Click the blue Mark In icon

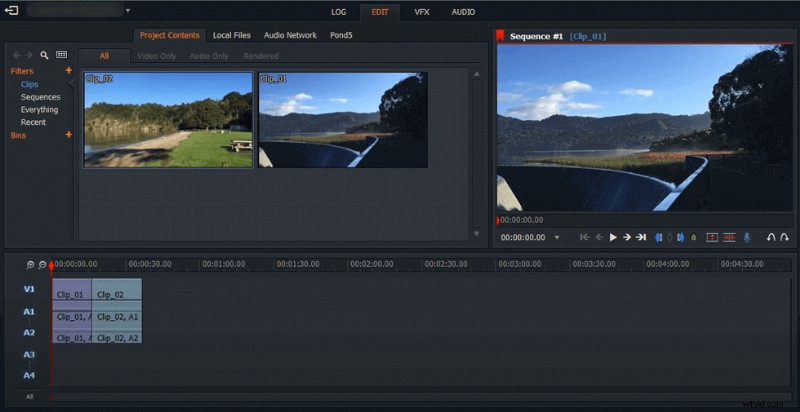[x=659, y=237]
